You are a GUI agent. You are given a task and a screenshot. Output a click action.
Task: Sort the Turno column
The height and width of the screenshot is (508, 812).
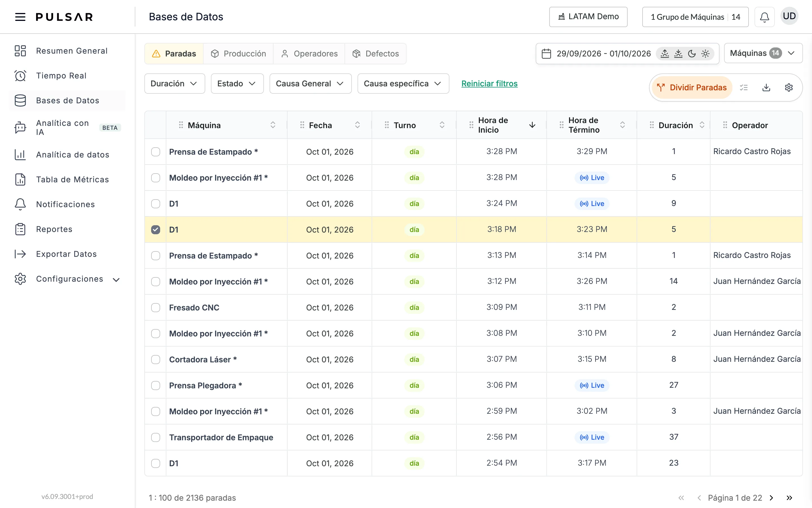point(442,125)
